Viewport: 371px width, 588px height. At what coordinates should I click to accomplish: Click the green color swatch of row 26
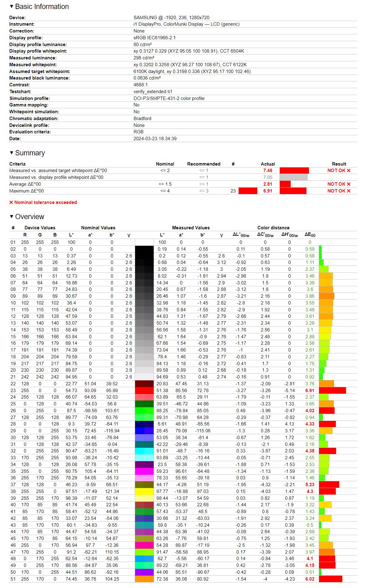(144, 411)
